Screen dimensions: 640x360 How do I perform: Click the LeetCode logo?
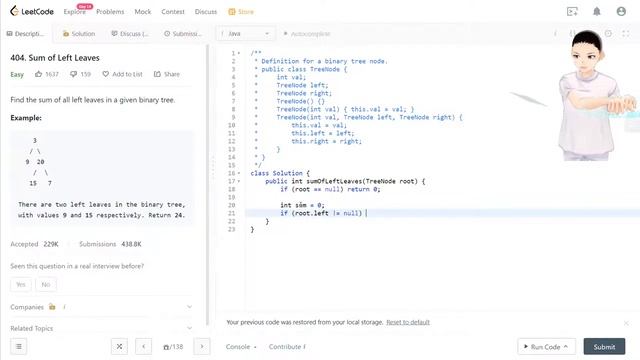pos(32,11)
